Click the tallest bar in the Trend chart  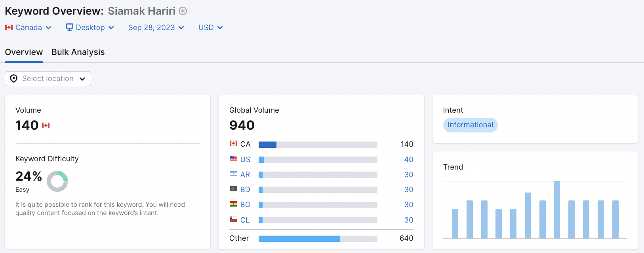(557, 210)
